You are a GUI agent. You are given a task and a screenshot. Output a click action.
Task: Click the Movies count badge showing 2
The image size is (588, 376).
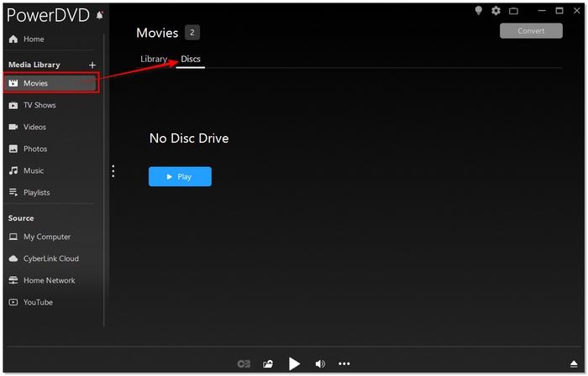192,33
